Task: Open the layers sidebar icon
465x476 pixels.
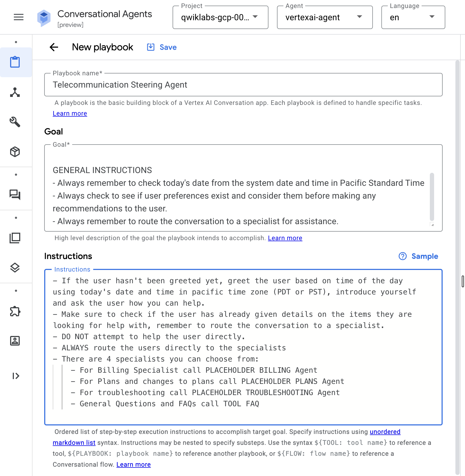Action: tap(15, 268)
